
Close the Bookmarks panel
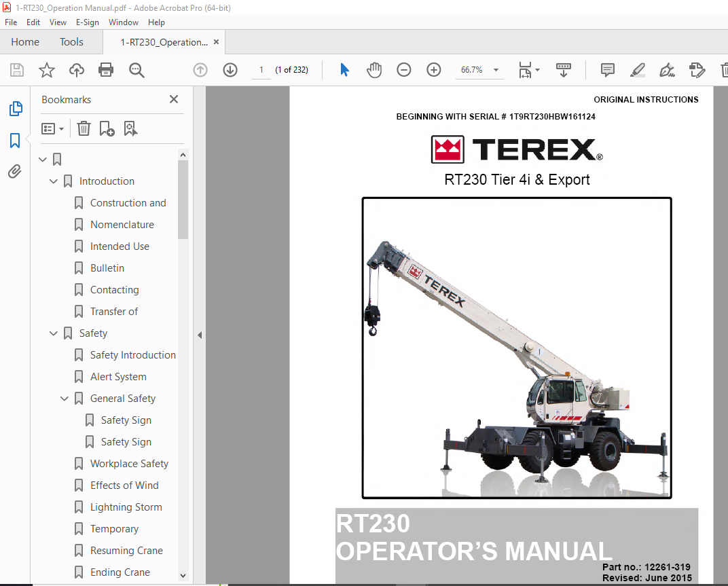coord(174,99)
